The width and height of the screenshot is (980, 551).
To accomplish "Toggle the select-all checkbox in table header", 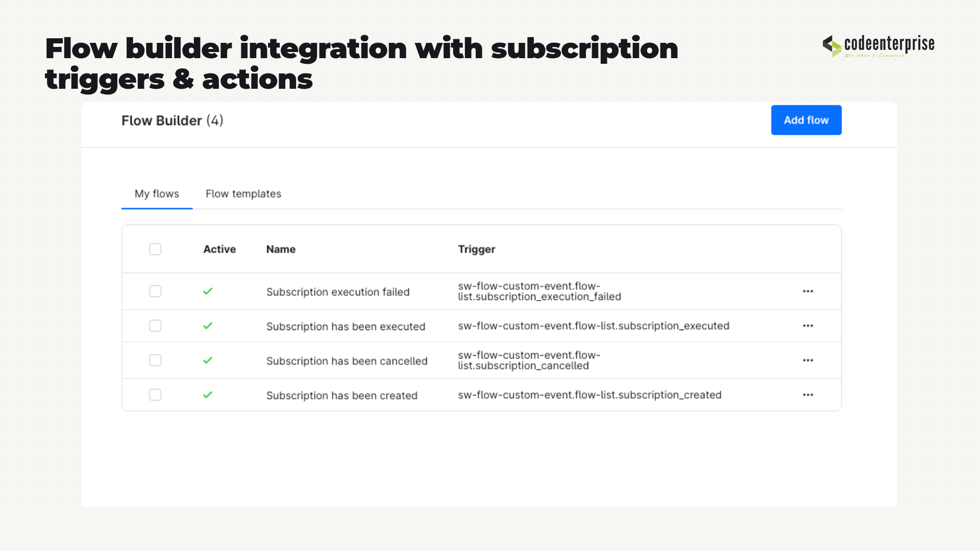I will point(155,249).
